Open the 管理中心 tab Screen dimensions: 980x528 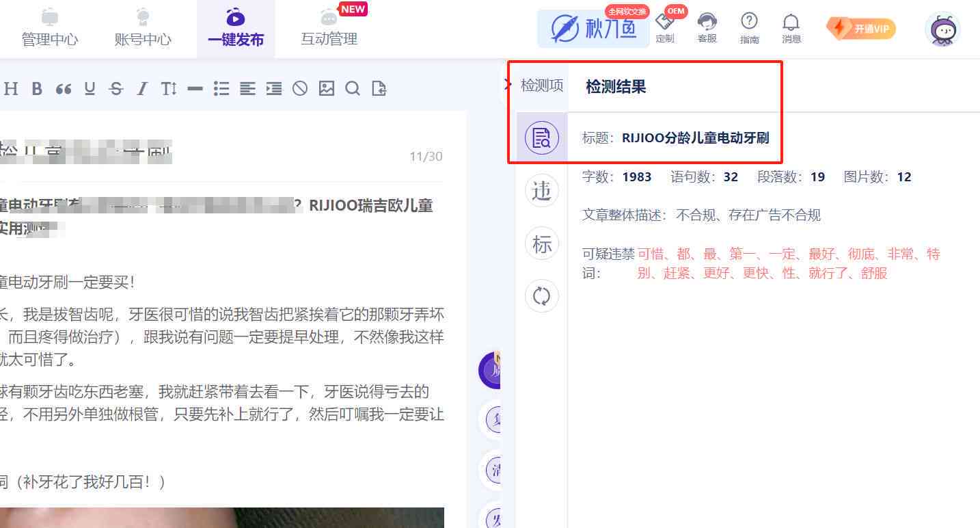pyautogui.click(x=49, y=27)
